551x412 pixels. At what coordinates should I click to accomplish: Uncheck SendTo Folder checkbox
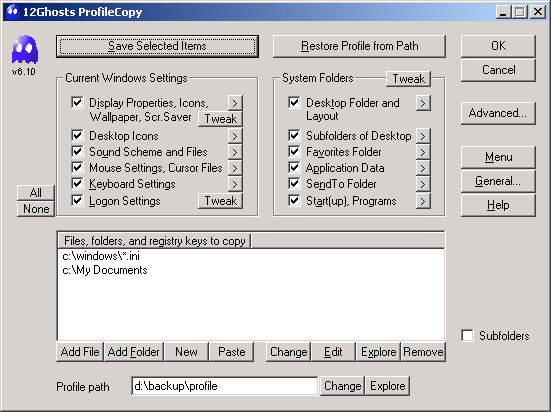click(294, 184)
